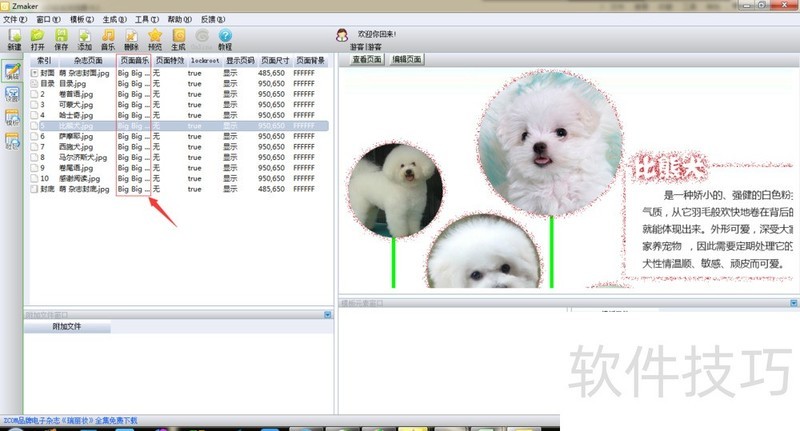The width and height of the screenshot is (800, 431).
Task: Click the page icon of index row 8
Action: click(34, 157)
